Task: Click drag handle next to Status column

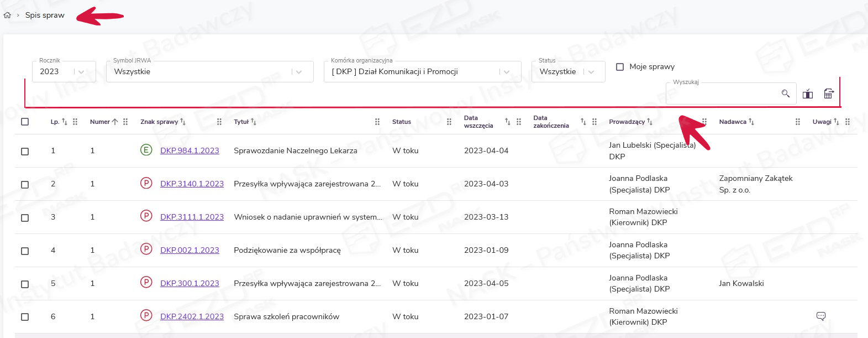Action: click(x=449, y=122)
